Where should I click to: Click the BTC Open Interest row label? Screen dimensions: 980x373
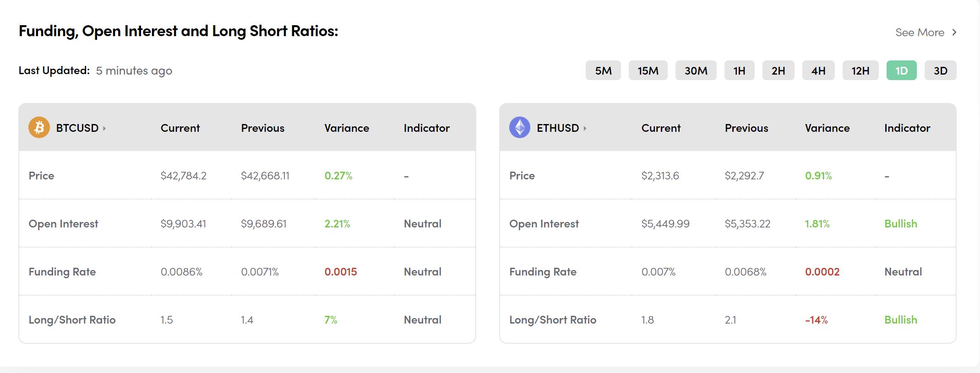point(63,224)
